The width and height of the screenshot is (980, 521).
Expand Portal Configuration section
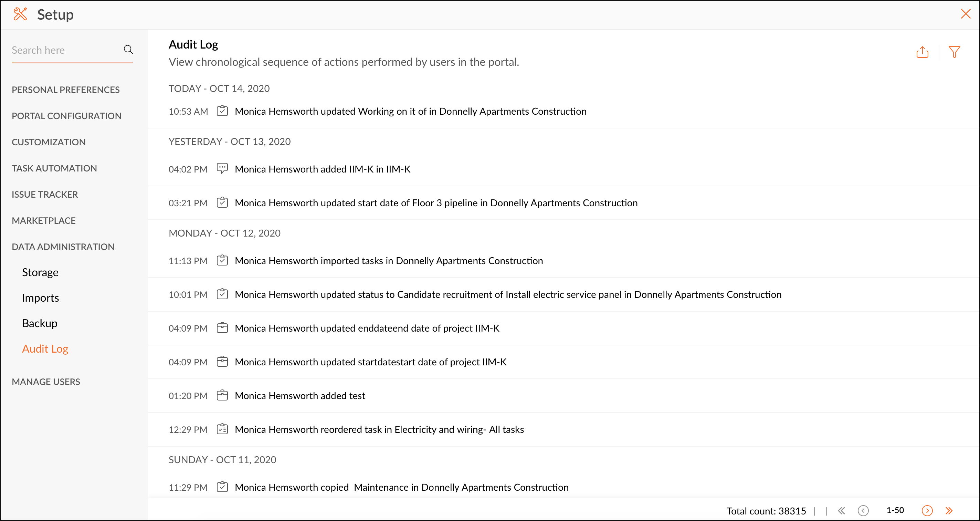pyautogui.click(x=66, y=116)
